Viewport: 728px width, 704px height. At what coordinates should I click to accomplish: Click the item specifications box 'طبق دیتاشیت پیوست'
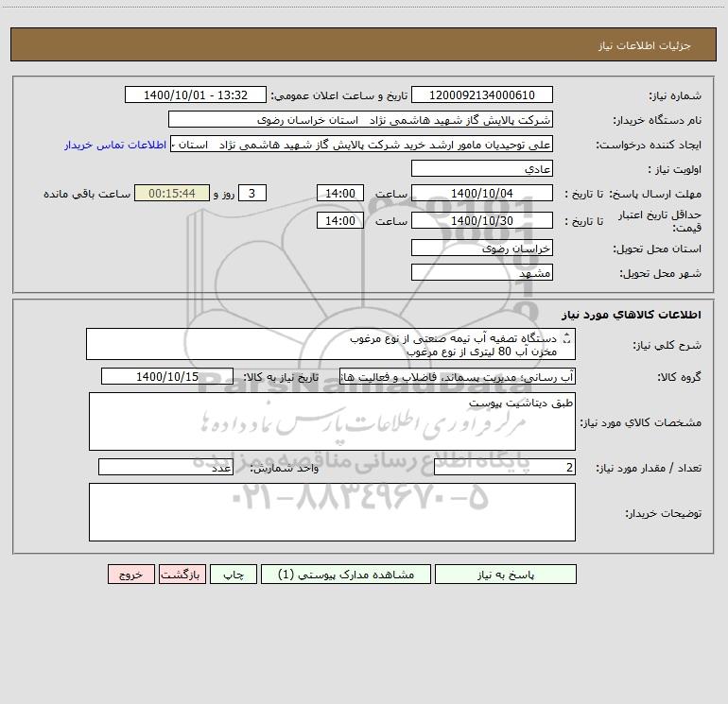(x=332, y=421)
